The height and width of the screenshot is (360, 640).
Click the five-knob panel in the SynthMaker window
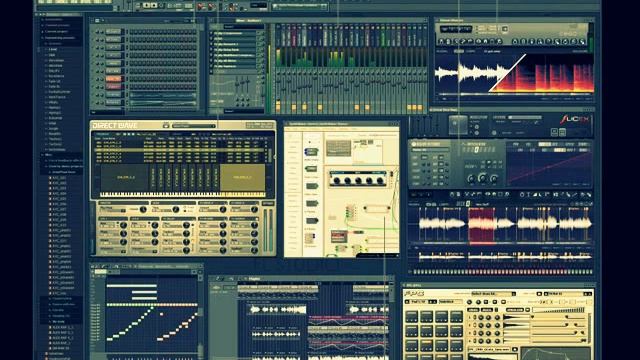(x=358, y=178)
